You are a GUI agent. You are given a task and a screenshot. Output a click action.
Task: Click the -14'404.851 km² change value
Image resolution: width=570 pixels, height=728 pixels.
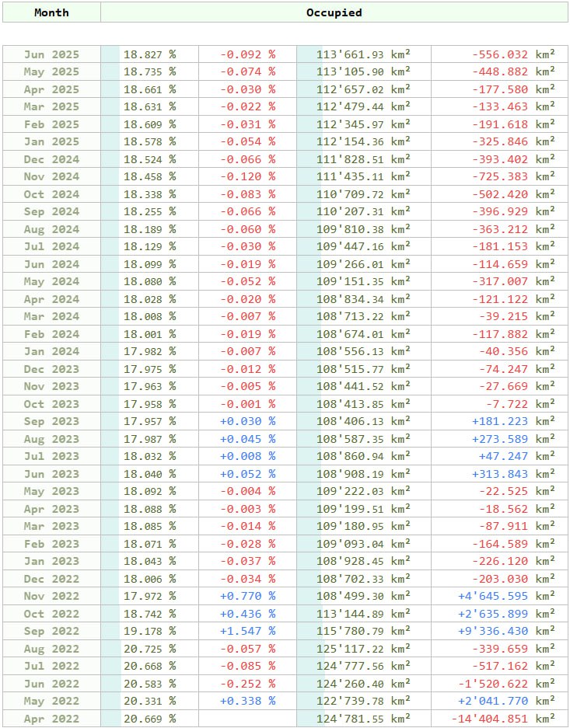(503, 719)
